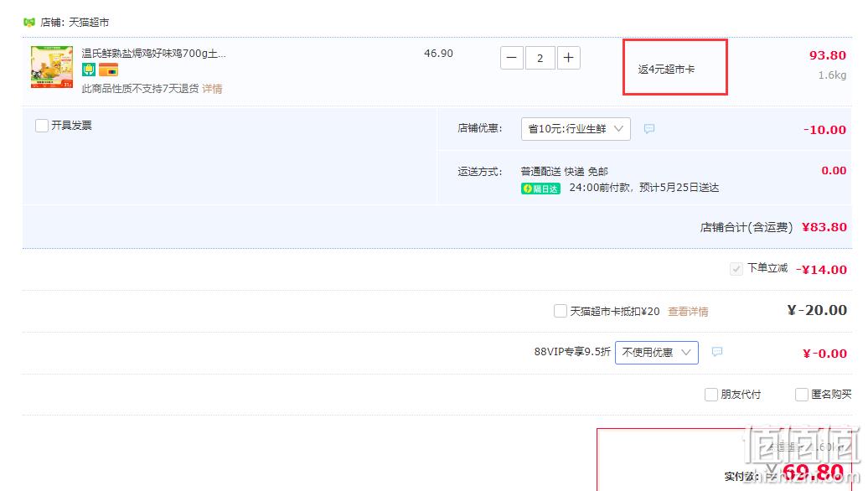Tick the 开具发票 invoice checkbox

[x=42, y=126]
